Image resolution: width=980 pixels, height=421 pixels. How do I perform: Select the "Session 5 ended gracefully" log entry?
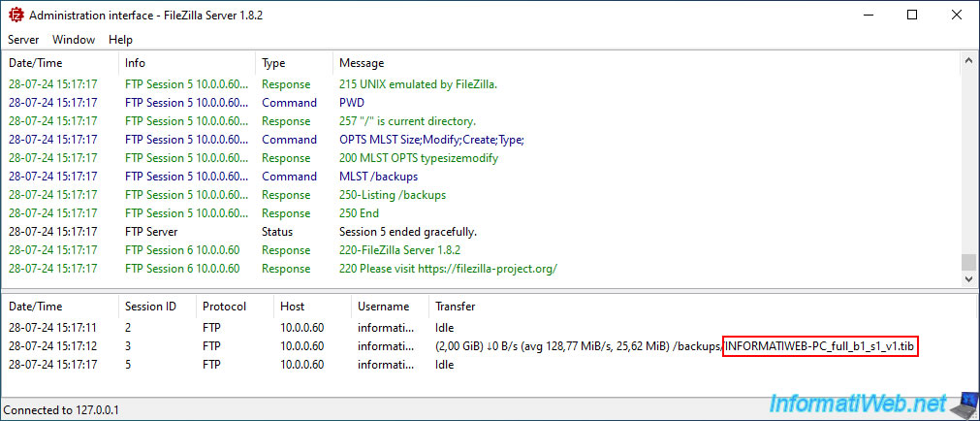pyautogui.click(x=481, y=232)
